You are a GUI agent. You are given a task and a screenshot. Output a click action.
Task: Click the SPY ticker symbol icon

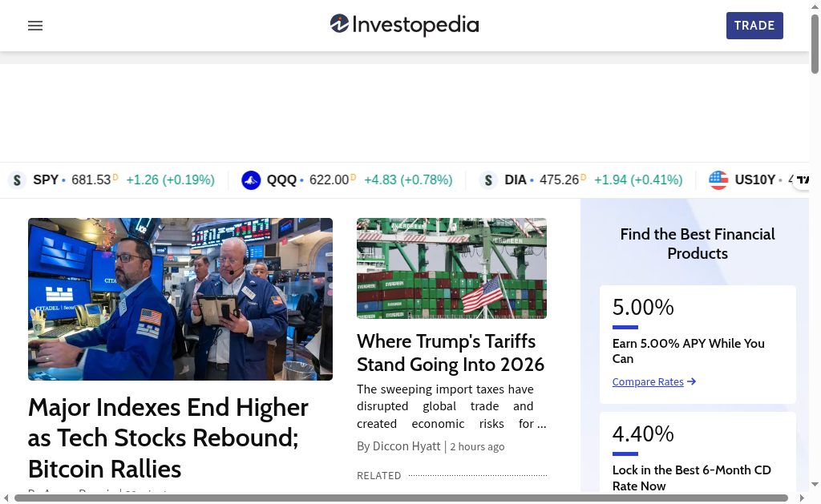(x=17, y=180)
